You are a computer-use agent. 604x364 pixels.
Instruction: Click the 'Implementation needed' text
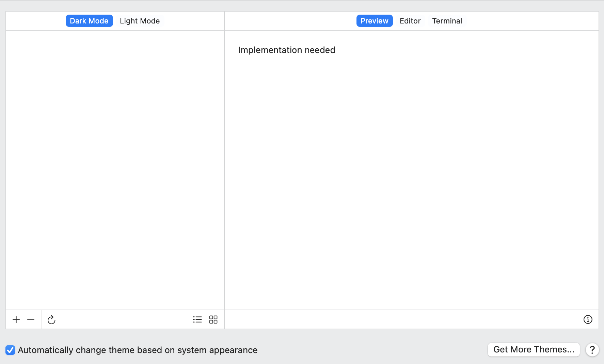coord(287,50)
